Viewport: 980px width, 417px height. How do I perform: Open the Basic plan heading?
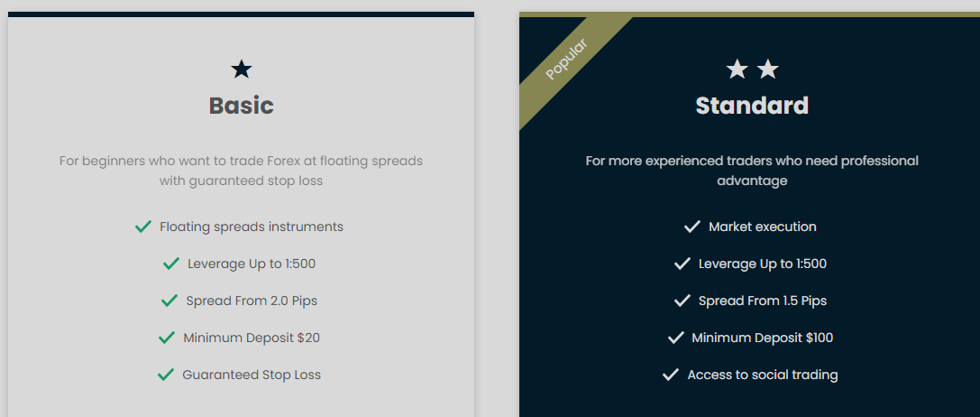[x=242, y=106]
